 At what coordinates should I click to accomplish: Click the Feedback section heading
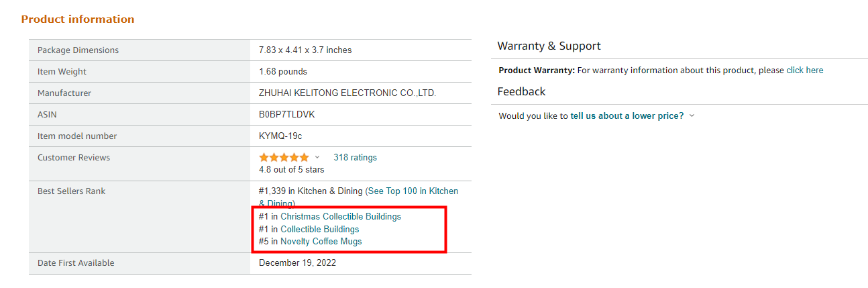pos(521,91)
